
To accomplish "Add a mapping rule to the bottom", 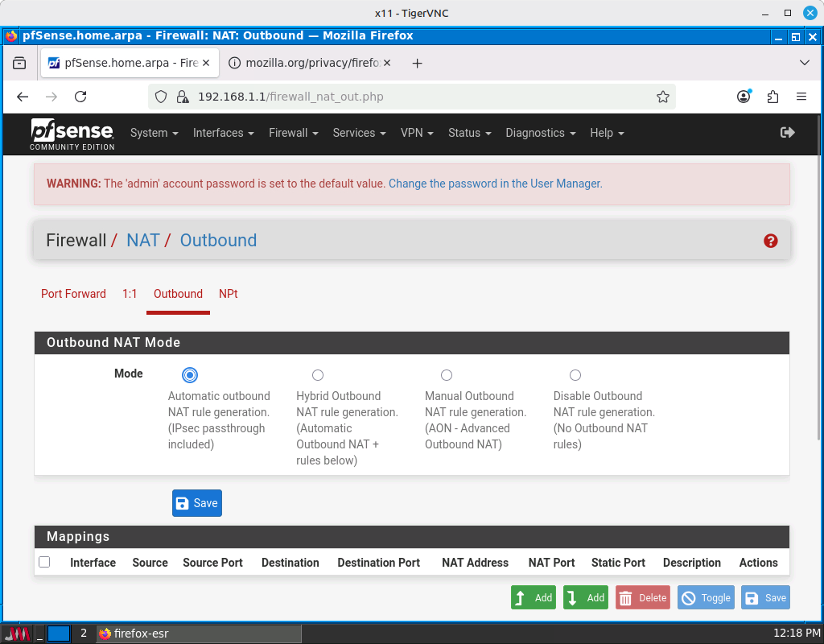I will (x=585, y=597).
